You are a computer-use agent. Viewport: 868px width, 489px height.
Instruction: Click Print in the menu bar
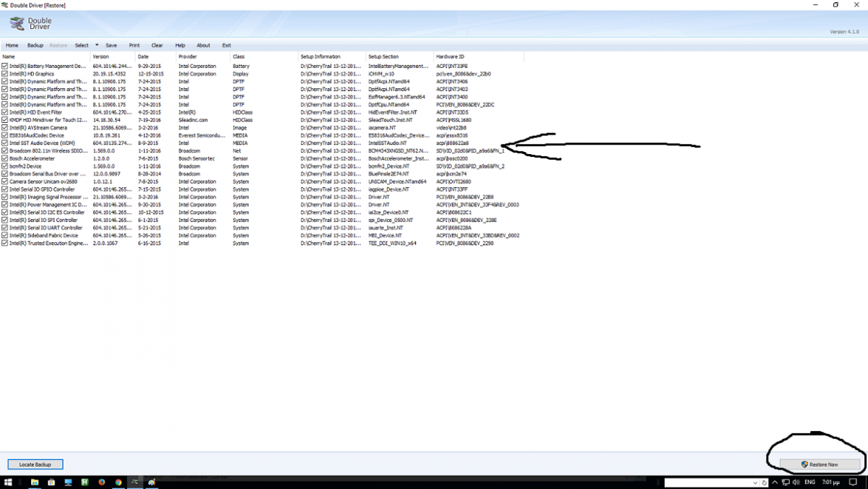[135, 45]
